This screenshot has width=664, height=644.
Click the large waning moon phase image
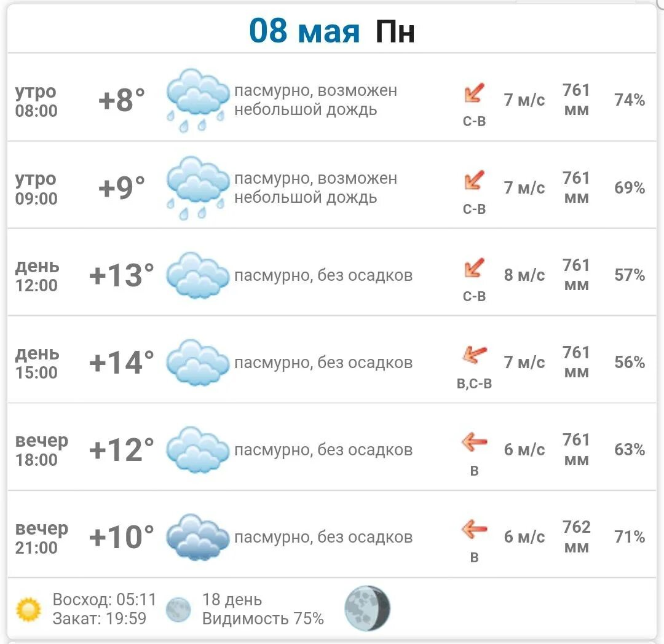(x=367, y=608)
